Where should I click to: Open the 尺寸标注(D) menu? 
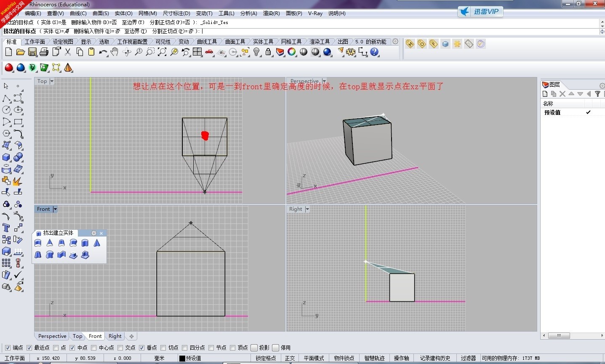tap(176, 13)
